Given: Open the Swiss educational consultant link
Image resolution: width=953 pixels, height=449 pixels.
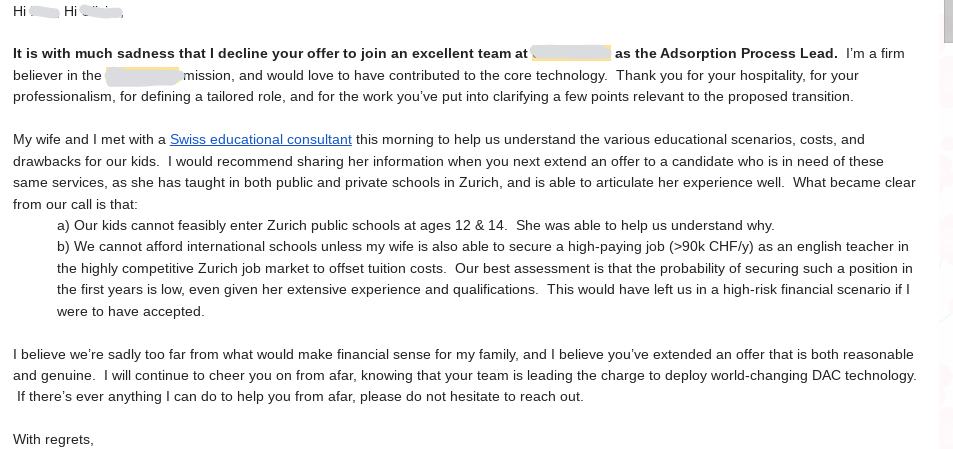Looking at the screenshot, I should pyautogui.click(x=260, y=139).
